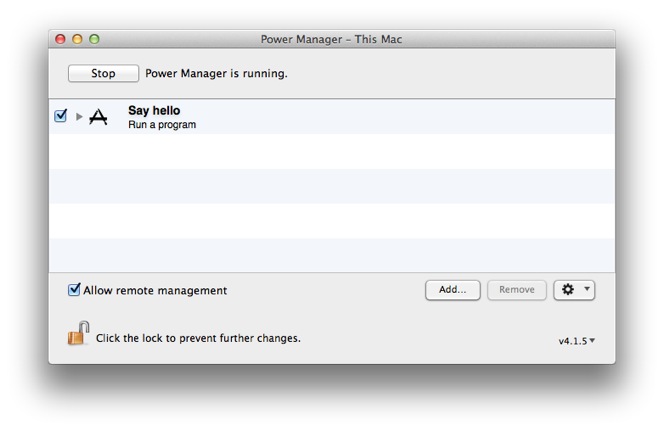Screen dimensions: 664x431
Task: Open the v4.1.5 version menu
Action: coord(577,341)
